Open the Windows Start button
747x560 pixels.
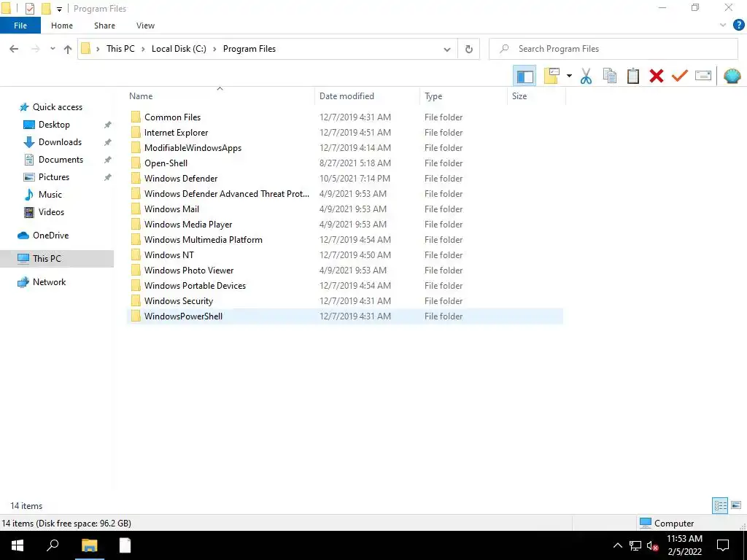click(18, 545)
